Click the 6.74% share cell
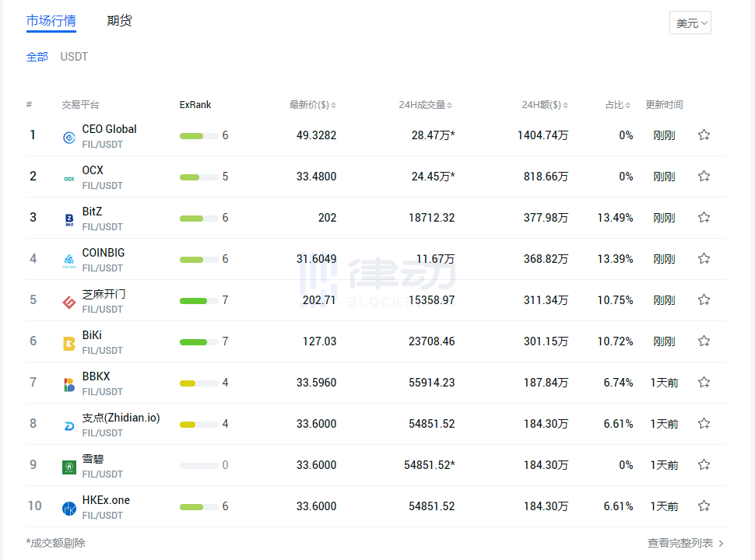755x560 pixels. pos(618,383)
